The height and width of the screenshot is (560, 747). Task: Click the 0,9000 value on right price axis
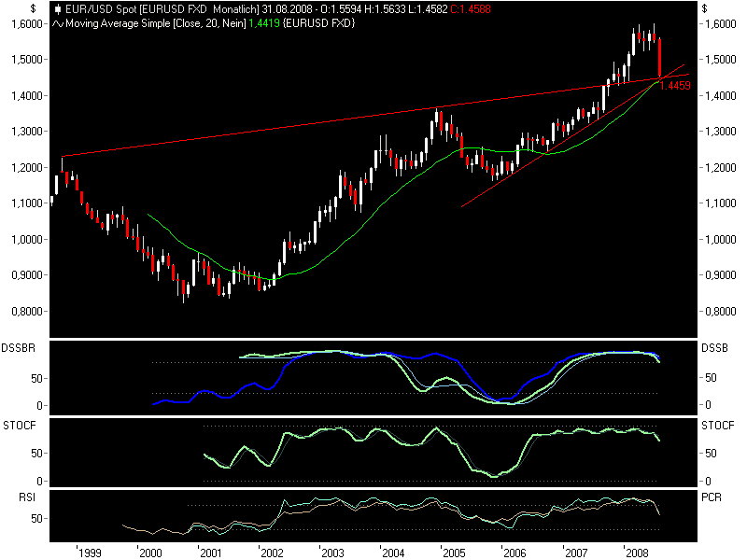(720, 275)
